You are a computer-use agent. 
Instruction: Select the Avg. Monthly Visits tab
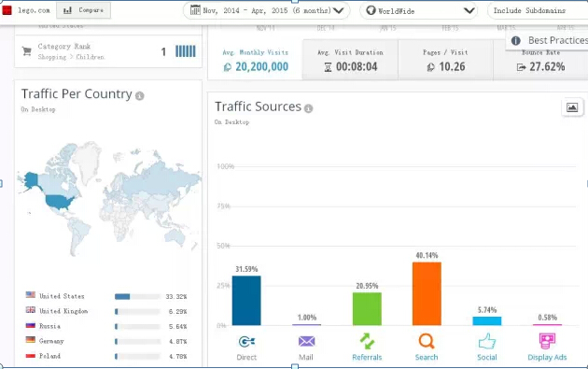pos(255,60)
